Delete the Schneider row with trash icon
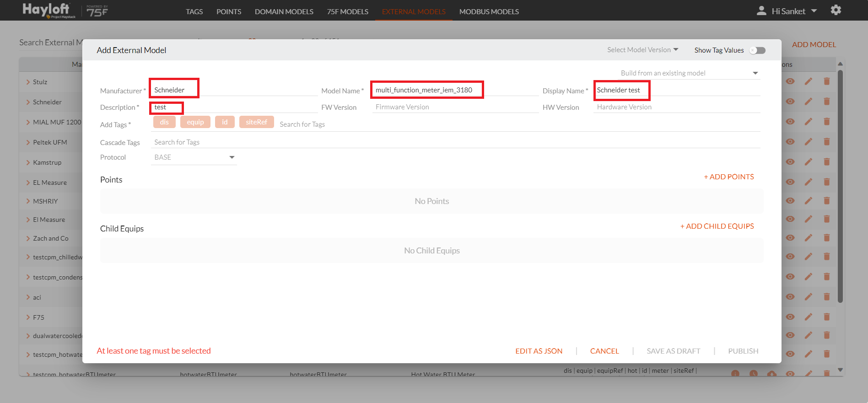This screenshot has height=403, width=868. click(x=827, y=102)
